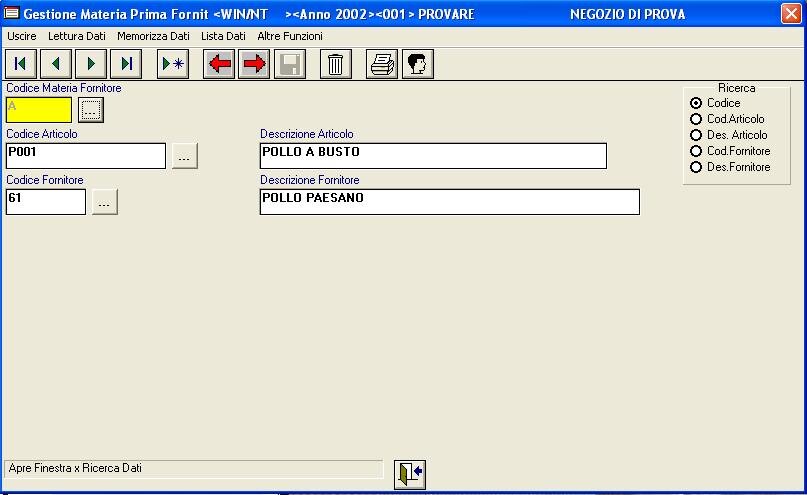Open the Altre Funzioni menu
The height and width of the screenshot is (495, 807).
(x=290, y=36)
